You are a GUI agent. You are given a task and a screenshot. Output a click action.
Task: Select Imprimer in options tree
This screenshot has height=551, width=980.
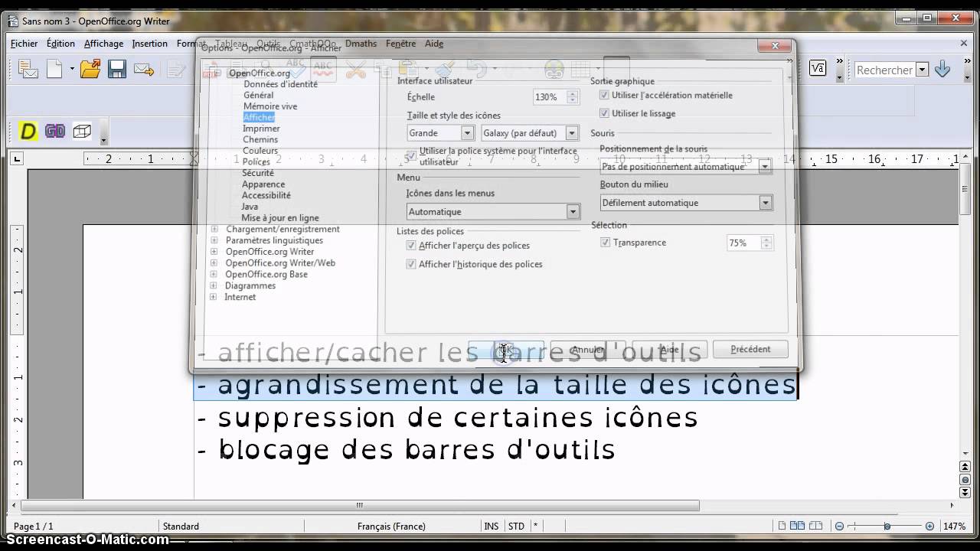(x=261, y=129)
